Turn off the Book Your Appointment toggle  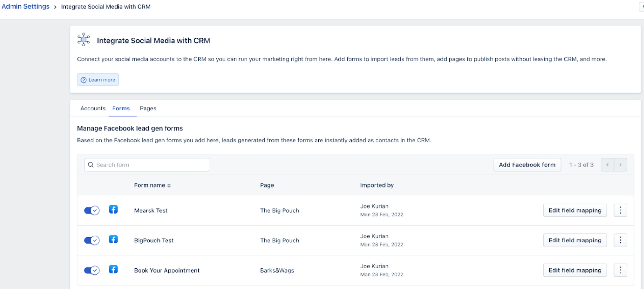click(x=91, y=271)
